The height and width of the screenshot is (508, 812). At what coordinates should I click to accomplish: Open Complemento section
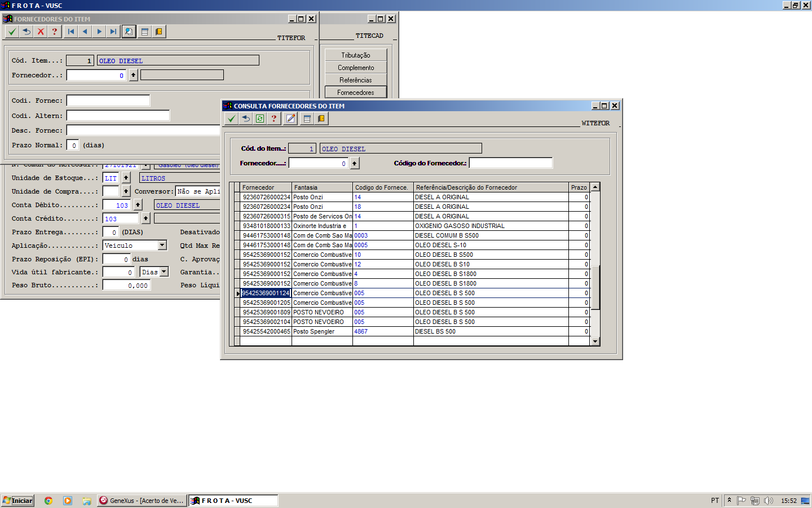(356, 67)
